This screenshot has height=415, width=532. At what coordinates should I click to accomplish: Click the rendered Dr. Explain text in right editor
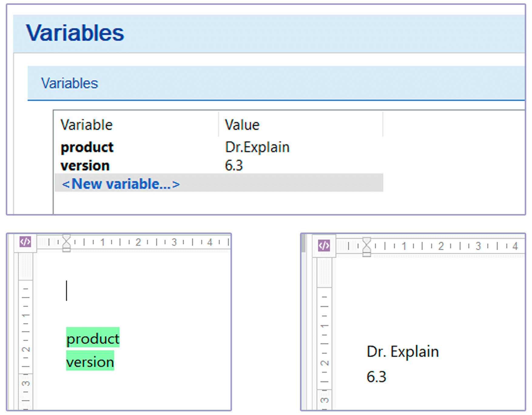point(402,351)
